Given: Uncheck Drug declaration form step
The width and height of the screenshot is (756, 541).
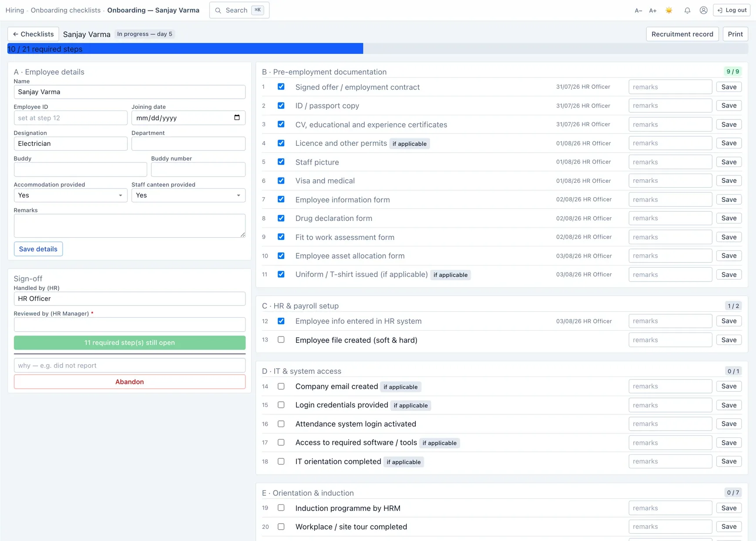Looking at the screenshot, I should (281, 218).
